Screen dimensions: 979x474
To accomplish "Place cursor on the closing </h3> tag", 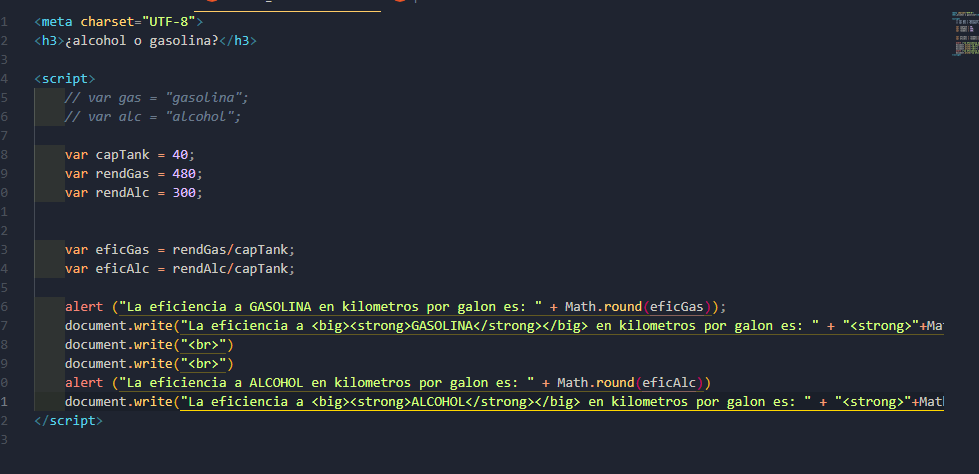I will click(x=238, y=41).
